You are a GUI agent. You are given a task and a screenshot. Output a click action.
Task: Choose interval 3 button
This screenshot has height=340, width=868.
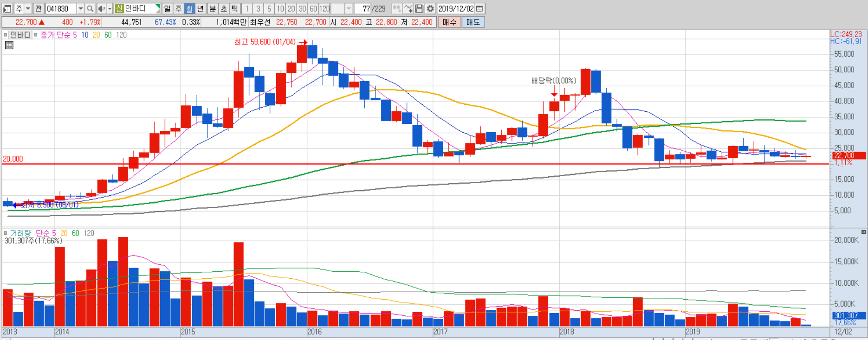click(x=258, y=8)
